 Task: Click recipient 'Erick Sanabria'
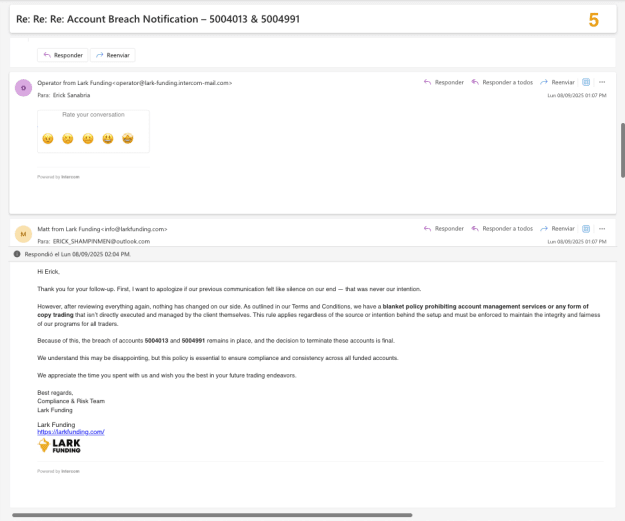click(71, 95)
